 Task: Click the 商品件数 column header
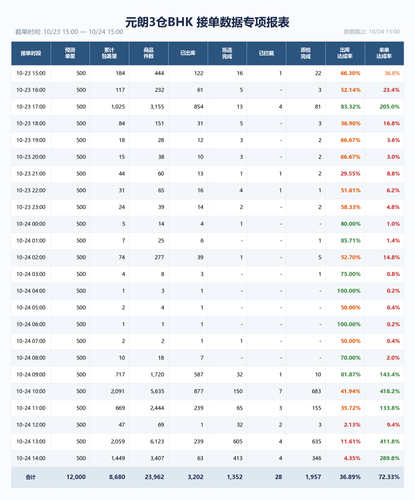pyautogui.click(x=149, y=53)
